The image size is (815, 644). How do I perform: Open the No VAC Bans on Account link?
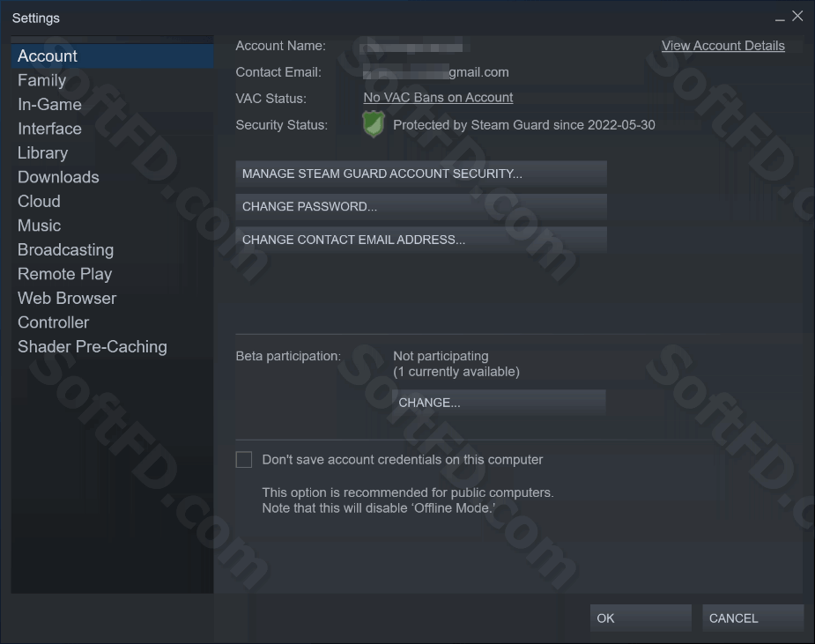point(438,98)
